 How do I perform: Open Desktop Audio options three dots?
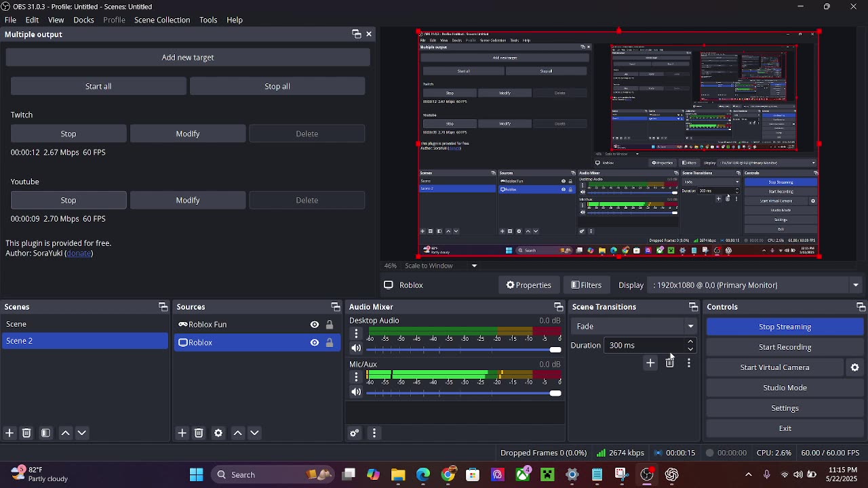click(x=356, y=333)
